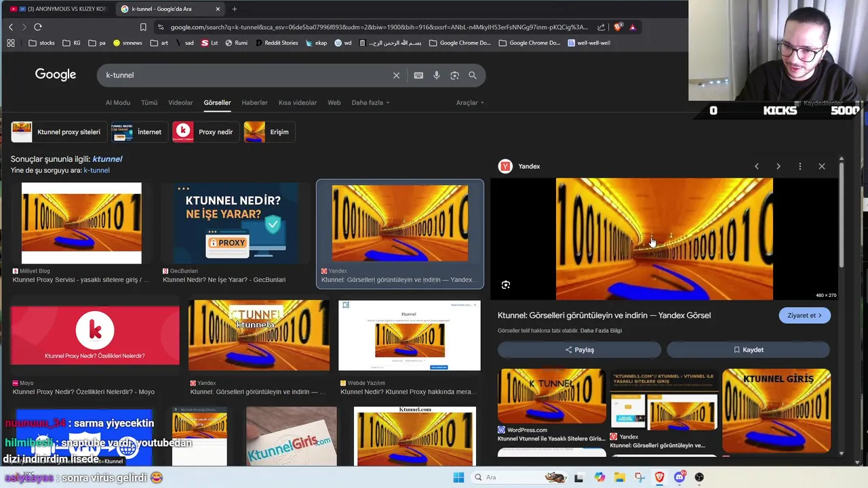Open the Brave Rewards triangle icon

632,27
